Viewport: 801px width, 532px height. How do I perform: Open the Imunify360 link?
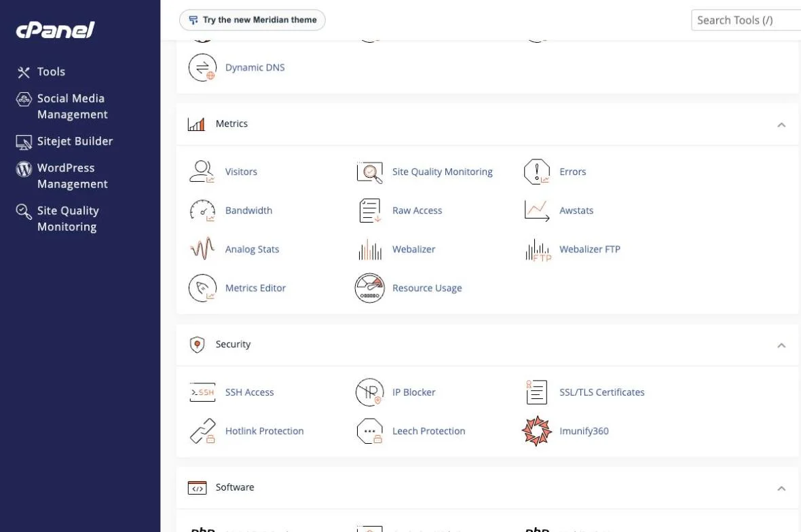pos(584,431)
